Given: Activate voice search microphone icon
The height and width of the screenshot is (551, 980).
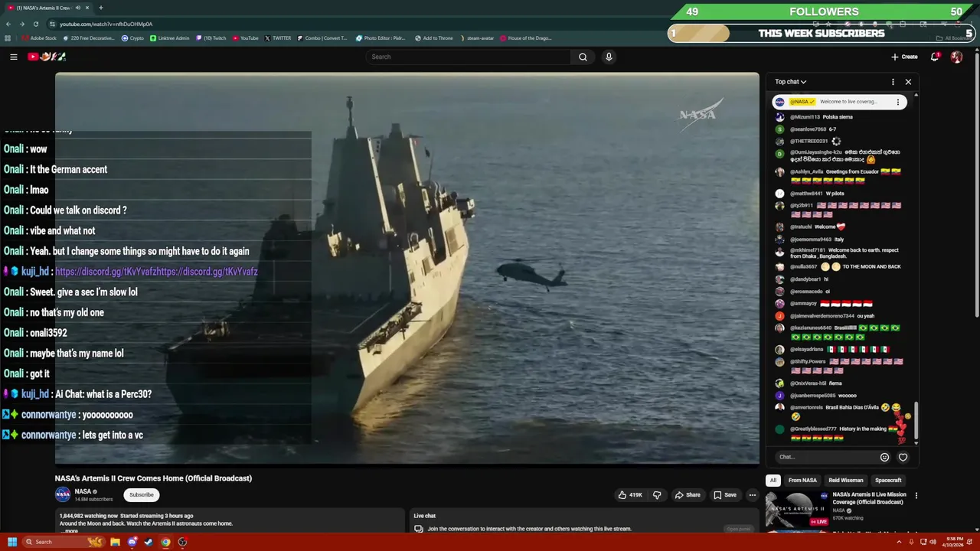Looking at the screenshot, I should click(x=609, y=57).
